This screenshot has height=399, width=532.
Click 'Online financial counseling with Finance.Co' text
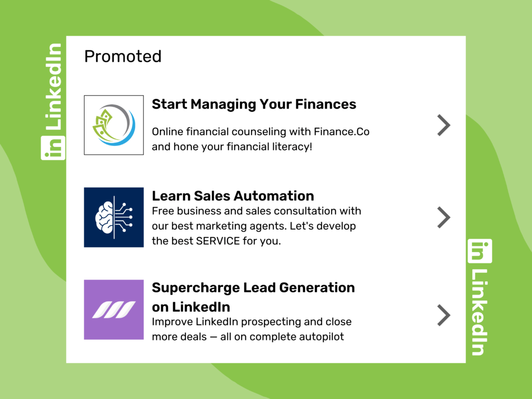point(260,132)
